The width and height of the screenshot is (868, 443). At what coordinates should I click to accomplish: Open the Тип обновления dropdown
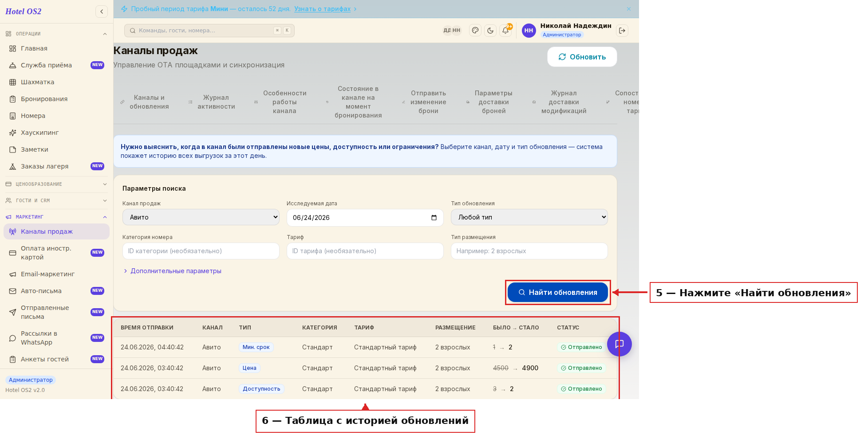[529, 217]
